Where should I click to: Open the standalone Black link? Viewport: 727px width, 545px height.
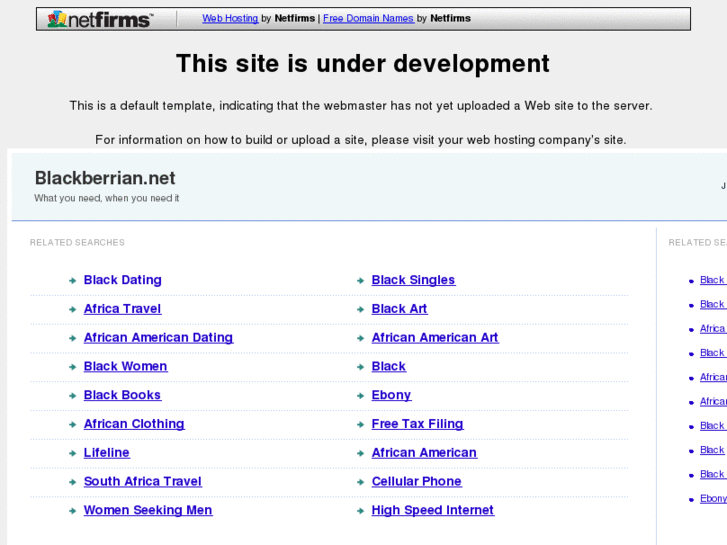[389, 366]
